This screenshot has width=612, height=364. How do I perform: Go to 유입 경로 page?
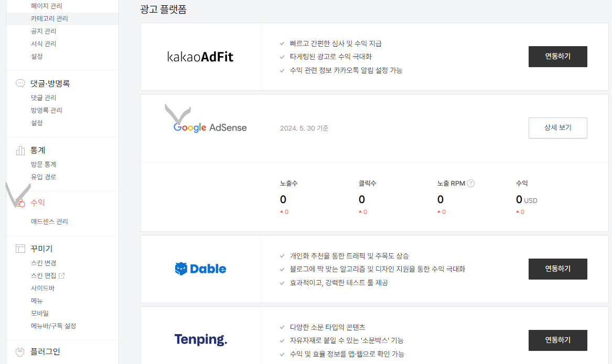(x=44, y=177)
